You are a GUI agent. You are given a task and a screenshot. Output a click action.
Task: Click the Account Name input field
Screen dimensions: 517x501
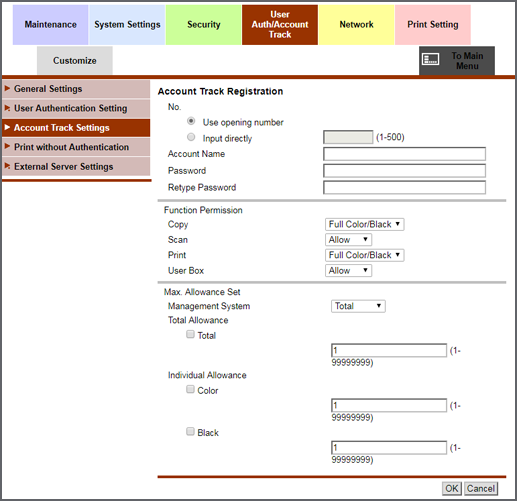point(404,154)
